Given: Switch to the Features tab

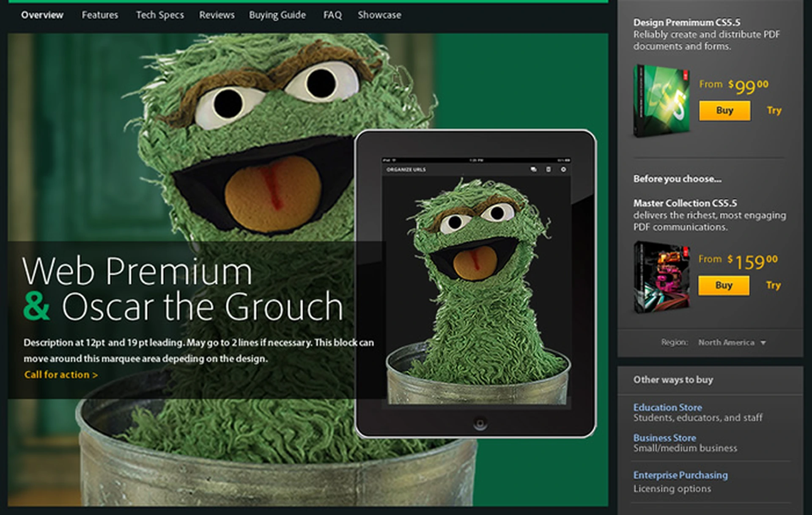Looking at the screenshot, I should click(x=100, y=15).
